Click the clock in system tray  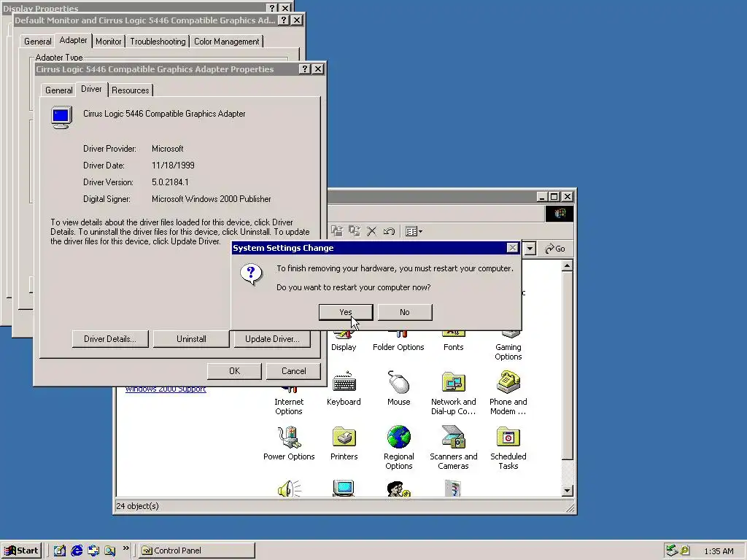click(719, 551)
